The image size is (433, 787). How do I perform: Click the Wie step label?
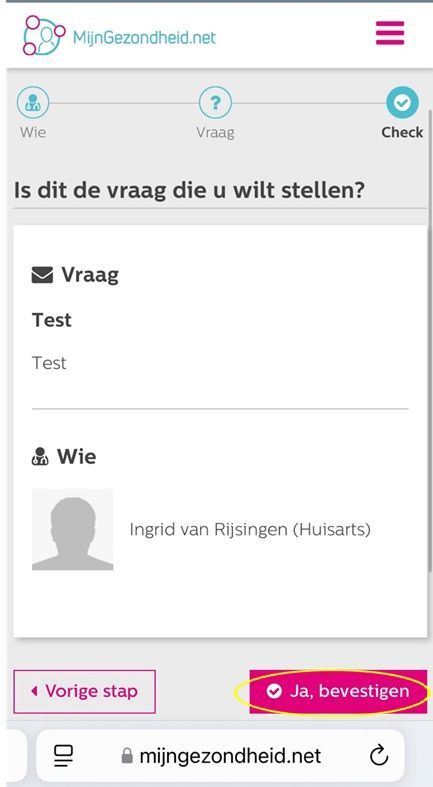[33, 133]
